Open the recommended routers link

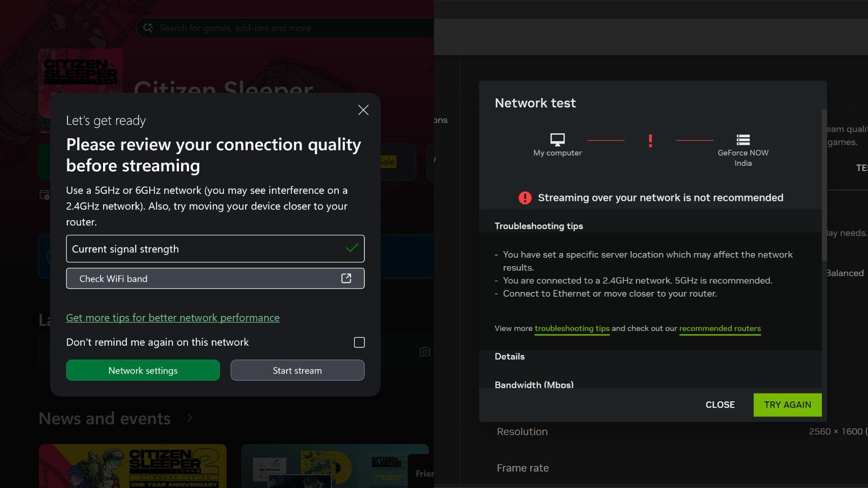point(720,328)
